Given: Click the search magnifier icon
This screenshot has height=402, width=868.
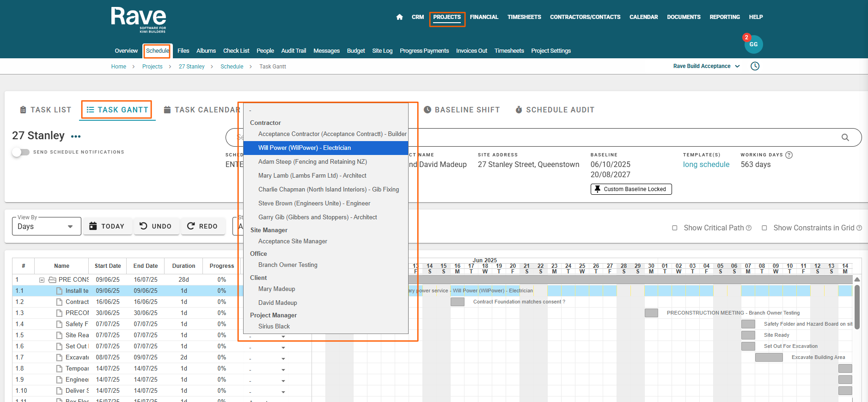Looking at the screenshot, I should click(845, 137).
